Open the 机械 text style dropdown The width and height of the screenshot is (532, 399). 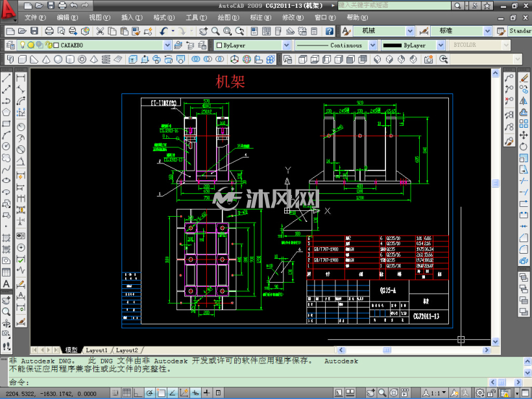tap(410, 31)
